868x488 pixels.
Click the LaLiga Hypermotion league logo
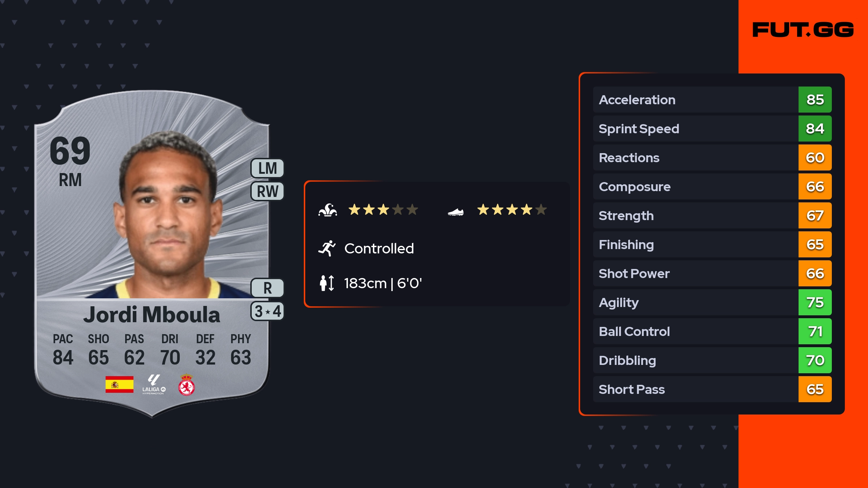[x=154, y=384]
